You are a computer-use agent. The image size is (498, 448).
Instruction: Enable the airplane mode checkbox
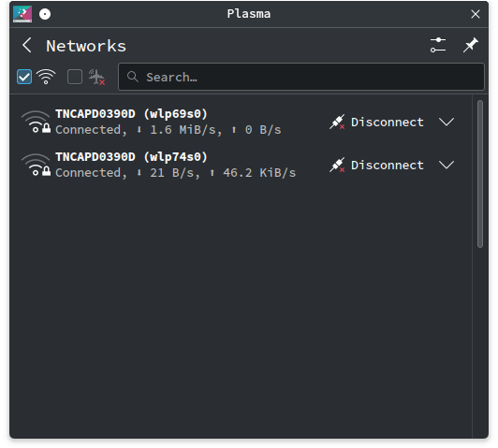click(x=75, y=77)
